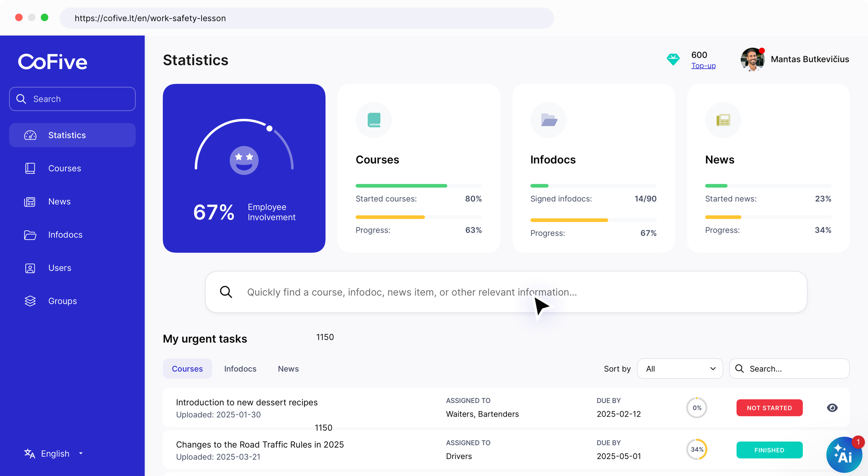
Task: Click the Top-up link
Action: click(703, 65)
